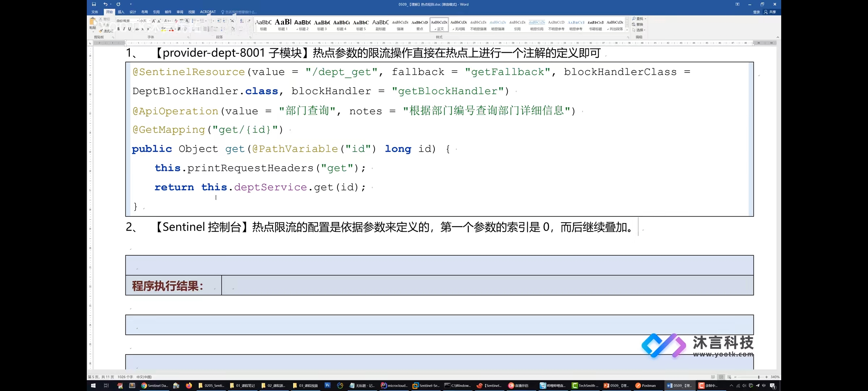Screen dimensions: 868x391
Task: Open Ribbon Display Options icon
Action: click(737, 4)
